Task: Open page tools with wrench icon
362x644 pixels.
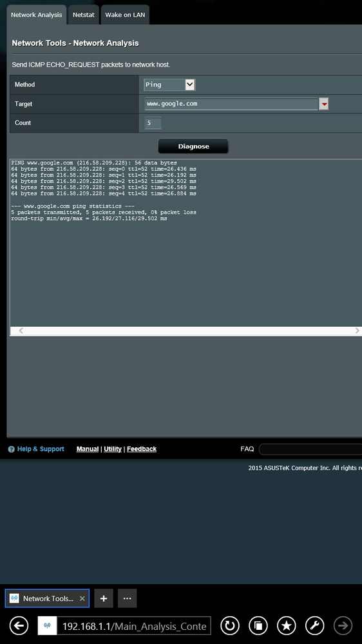Action: pyautogui.click(x=315, y=626)
